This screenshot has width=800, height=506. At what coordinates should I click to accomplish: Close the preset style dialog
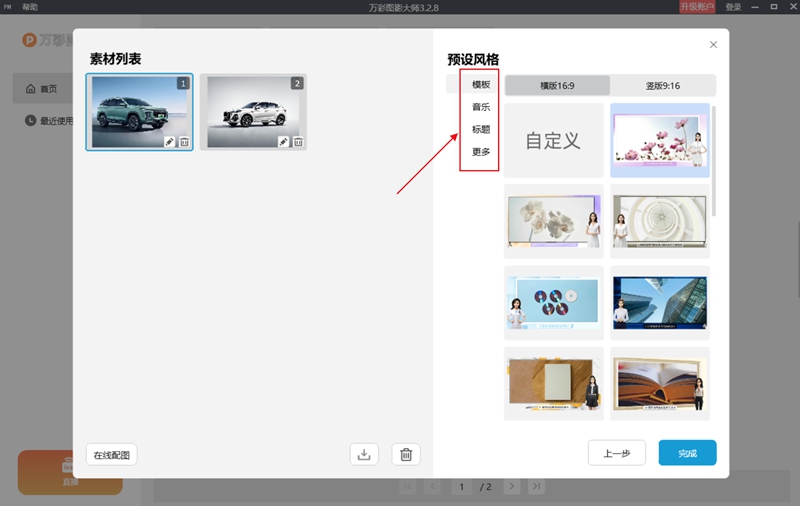tap(713, 44)
